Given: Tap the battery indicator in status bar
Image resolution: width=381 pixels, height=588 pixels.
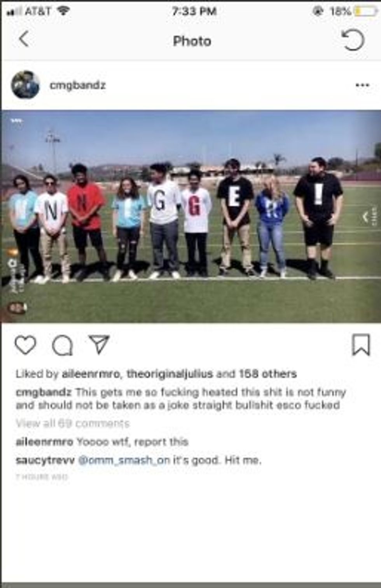Looking at the screenshot, I should pos(365,11).
